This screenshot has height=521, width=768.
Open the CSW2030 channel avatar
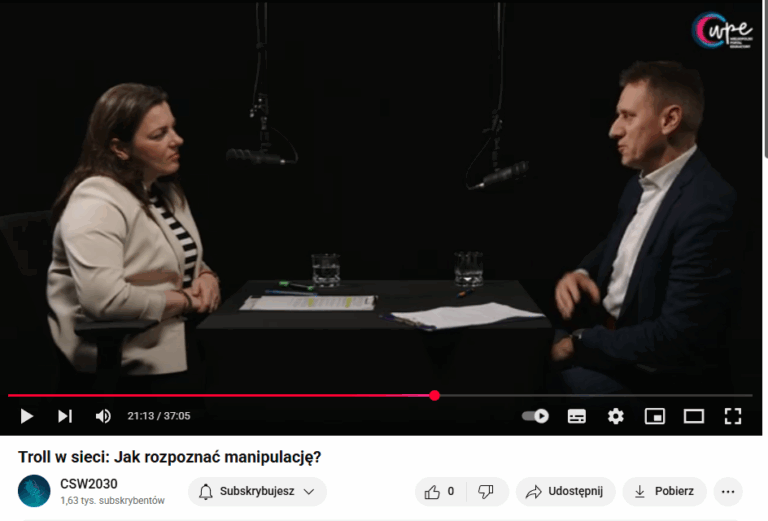pos(34,491)
